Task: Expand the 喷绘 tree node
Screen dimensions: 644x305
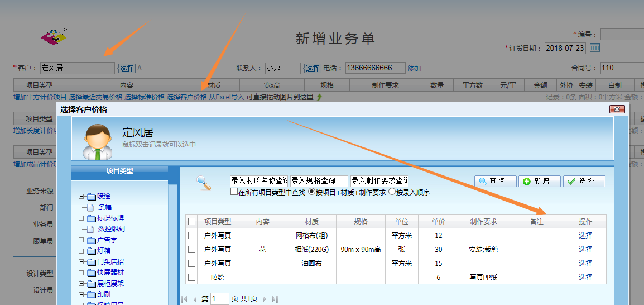Action: point(81,196)
